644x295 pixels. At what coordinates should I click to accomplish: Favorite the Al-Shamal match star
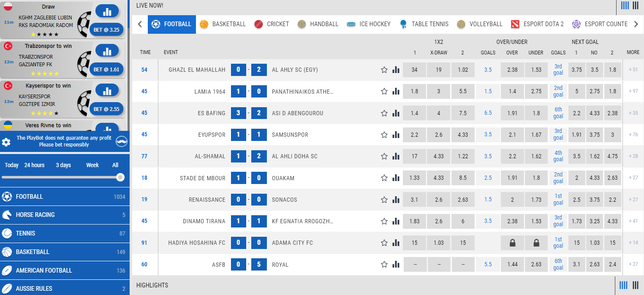pos(384,157)
